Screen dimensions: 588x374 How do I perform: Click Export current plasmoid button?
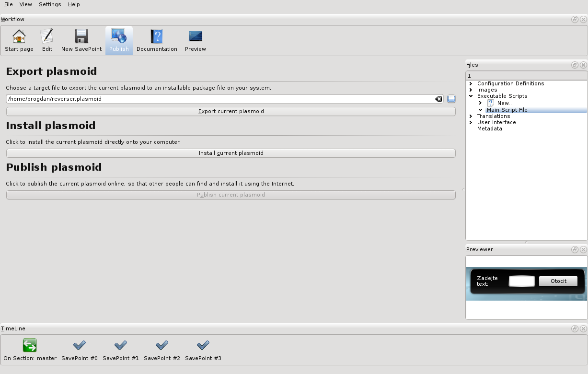pos(231,111)
